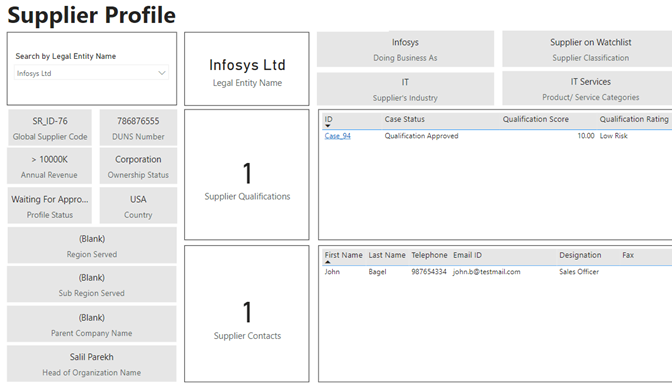Screen dimensions: 672x383
Task: Click the Corporation Ownership Status card
Action: (x=138, y=166)
